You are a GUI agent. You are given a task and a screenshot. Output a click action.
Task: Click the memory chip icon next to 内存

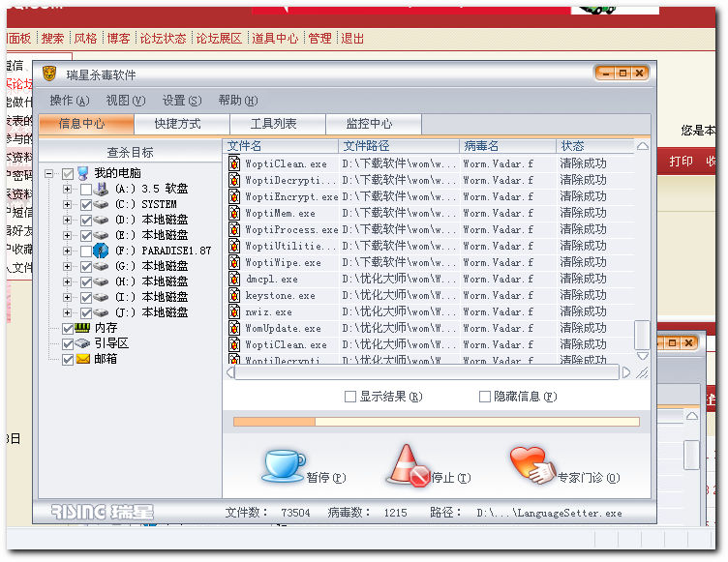[82, 328]
